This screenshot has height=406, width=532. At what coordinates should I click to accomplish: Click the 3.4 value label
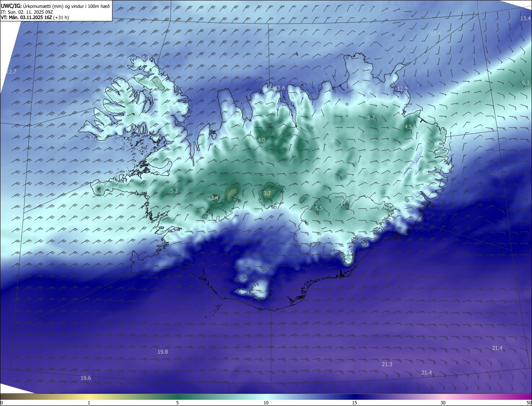[214, 198]
